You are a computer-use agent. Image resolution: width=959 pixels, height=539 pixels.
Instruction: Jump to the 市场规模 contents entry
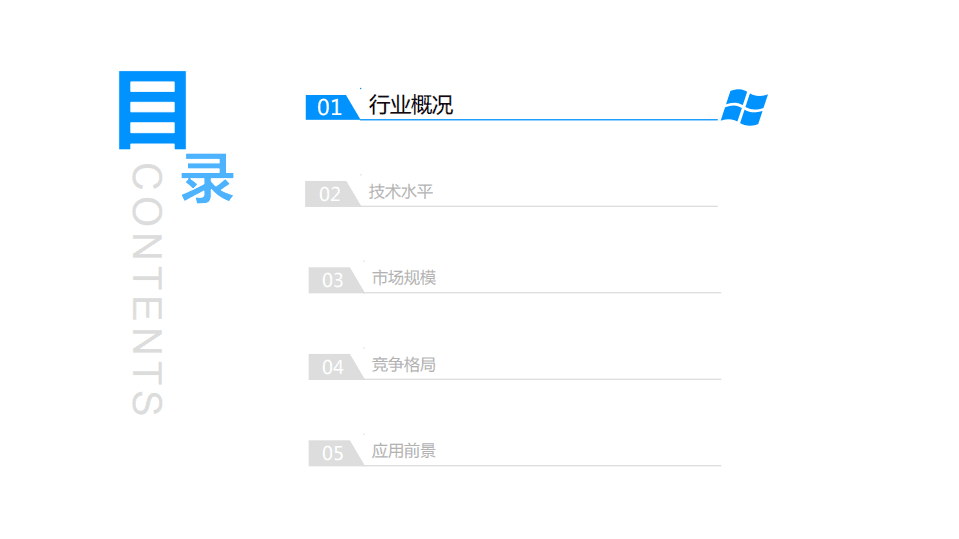(404, 278)
